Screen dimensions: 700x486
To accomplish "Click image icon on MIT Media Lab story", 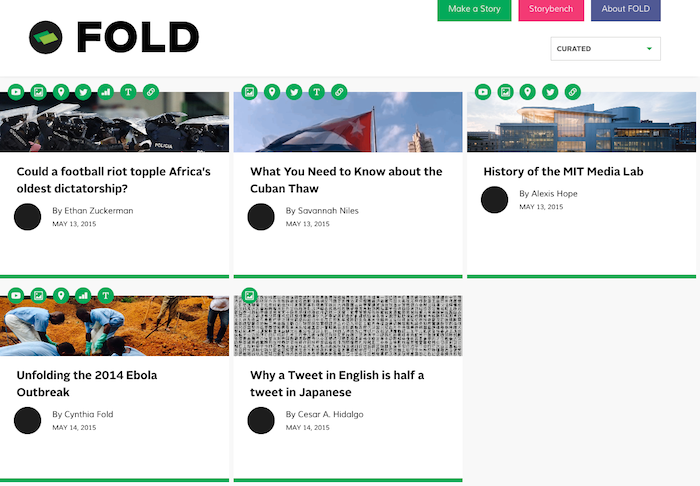I will click(505, 92).
